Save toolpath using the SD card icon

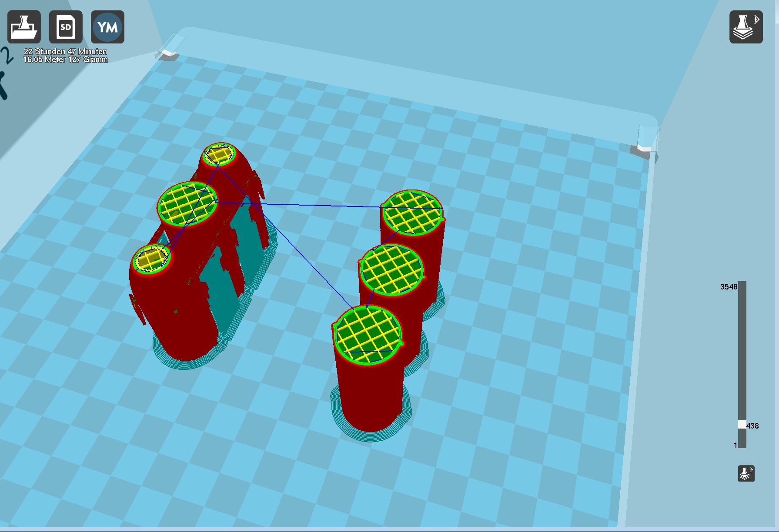[66, 27]
